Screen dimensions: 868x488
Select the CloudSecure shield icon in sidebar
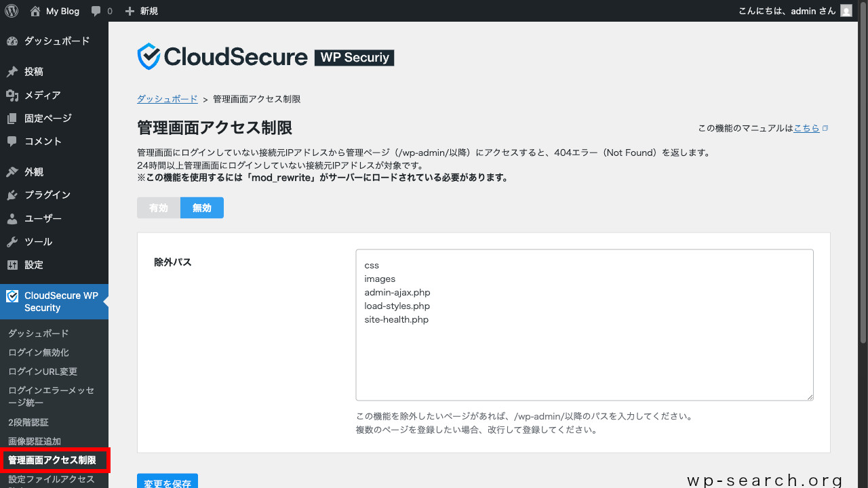(x=11, y=296)
